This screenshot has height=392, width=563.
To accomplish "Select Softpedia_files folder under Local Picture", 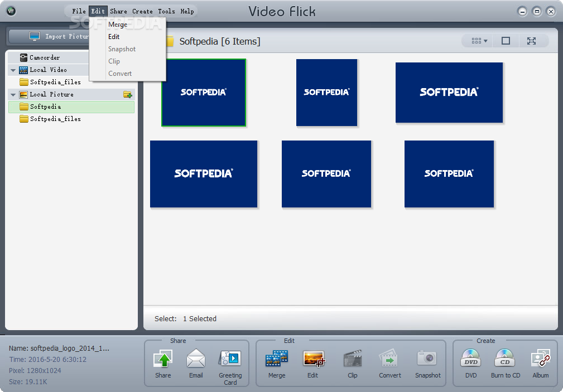I will tap(71, 119).
